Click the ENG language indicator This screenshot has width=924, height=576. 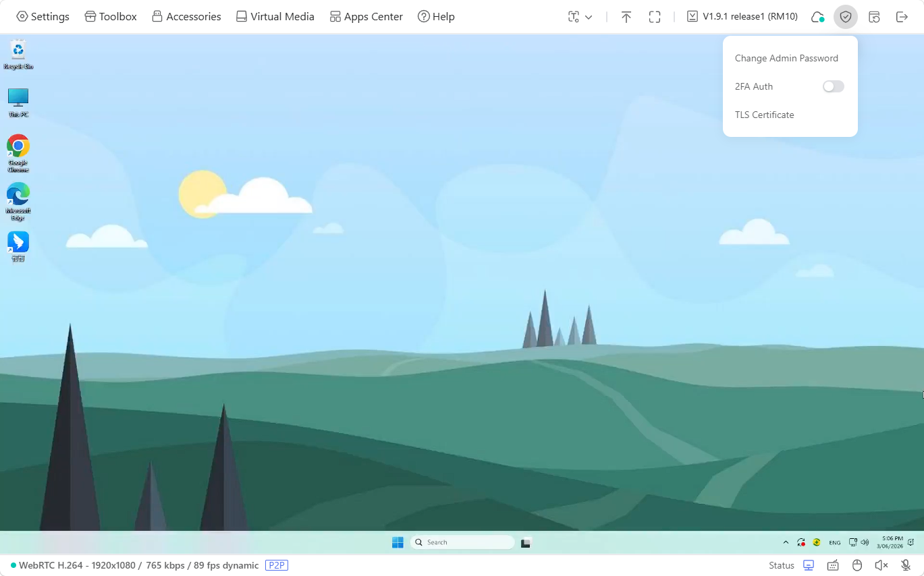(x=835, y=542)
